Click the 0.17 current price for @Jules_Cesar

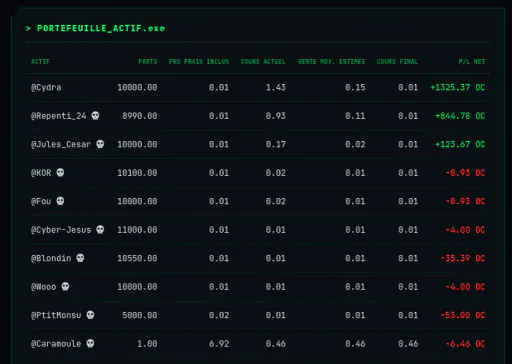(276, 144)
